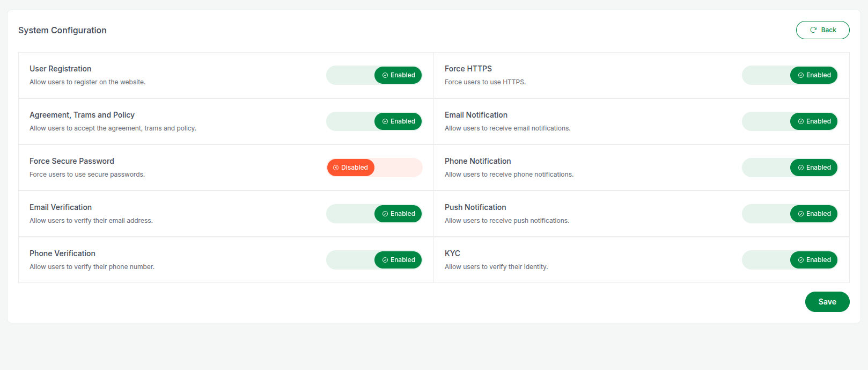Toggle the Phone Notification switch

click(789, 168)
